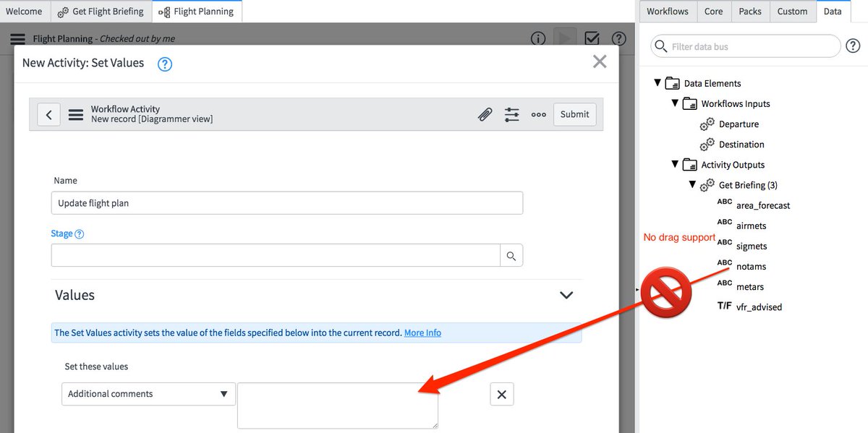
Task: Select the metars data element
Action: coord(750,286)
